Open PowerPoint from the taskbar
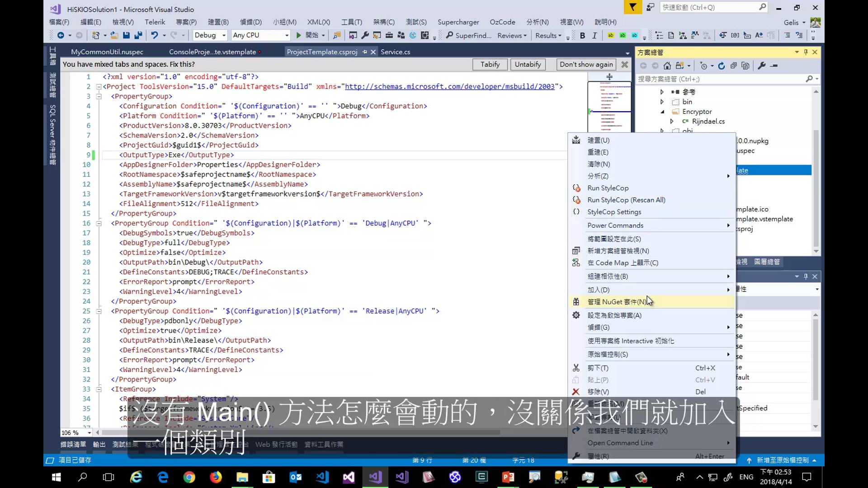This screenshot has width=868, height=488. [x=508, y=477]
